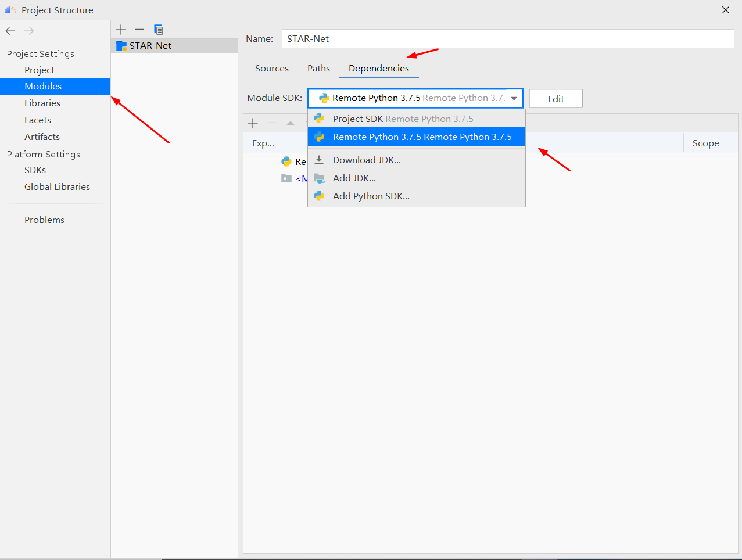Image resolution: width=742 pixels, height=560 pixels.
Task: Click the Project Structure title icon
Action: [x=10, y=10]
